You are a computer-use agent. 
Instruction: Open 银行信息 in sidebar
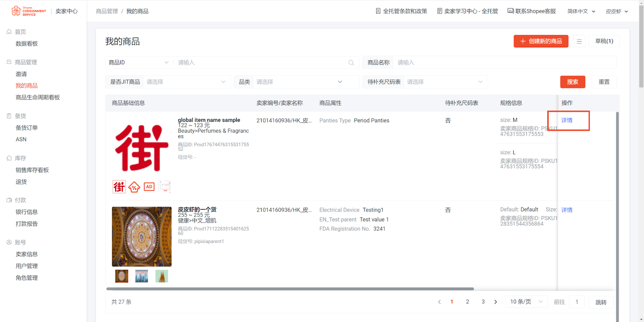27,212
